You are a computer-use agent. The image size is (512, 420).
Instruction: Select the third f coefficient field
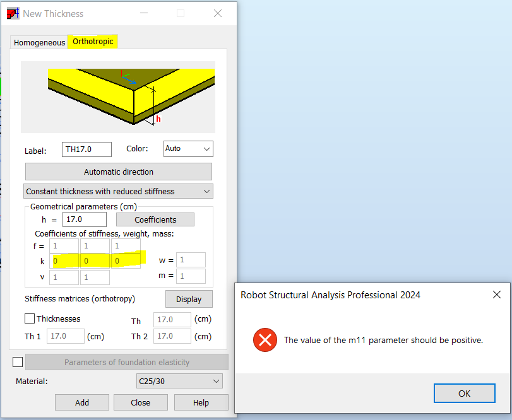[x=126, y=246]
